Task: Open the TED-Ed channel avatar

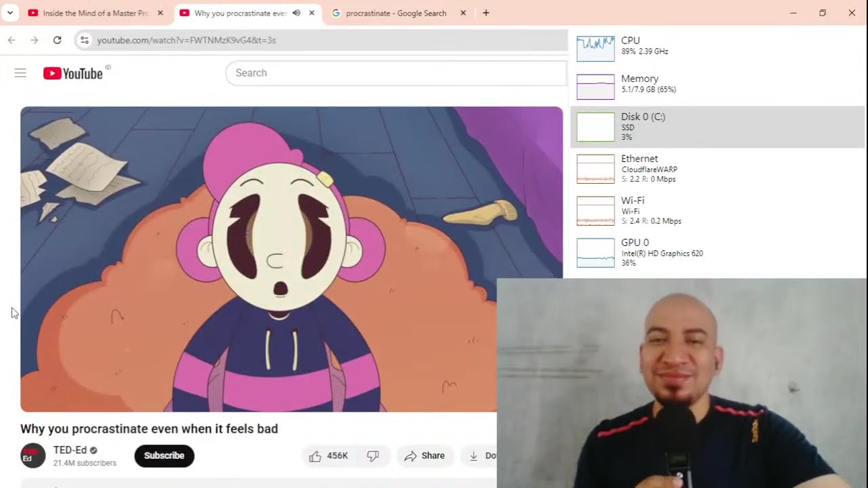Action: (33, 455)
